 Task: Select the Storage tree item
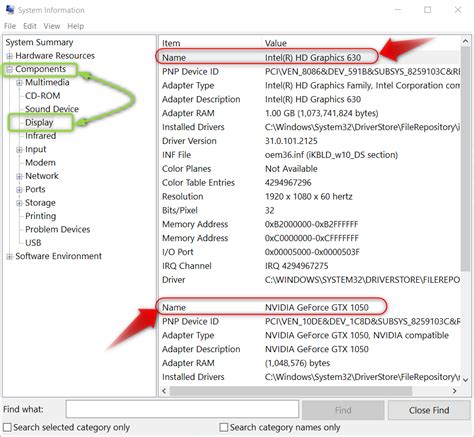click(40, 203)
